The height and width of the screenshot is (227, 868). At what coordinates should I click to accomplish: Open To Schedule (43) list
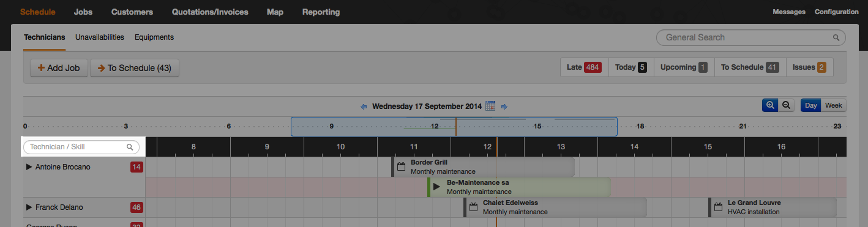coord(135,68)
